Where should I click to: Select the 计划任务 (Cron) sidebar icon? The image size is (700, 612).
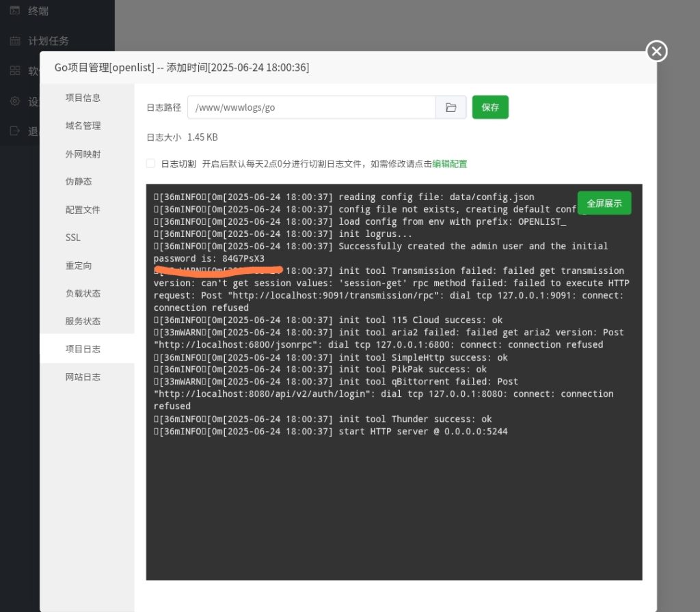coord(15,40)
